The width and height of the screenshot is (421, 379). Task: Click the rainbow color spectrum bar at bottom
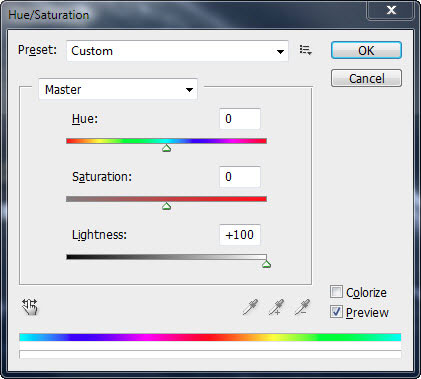point(210,337)
